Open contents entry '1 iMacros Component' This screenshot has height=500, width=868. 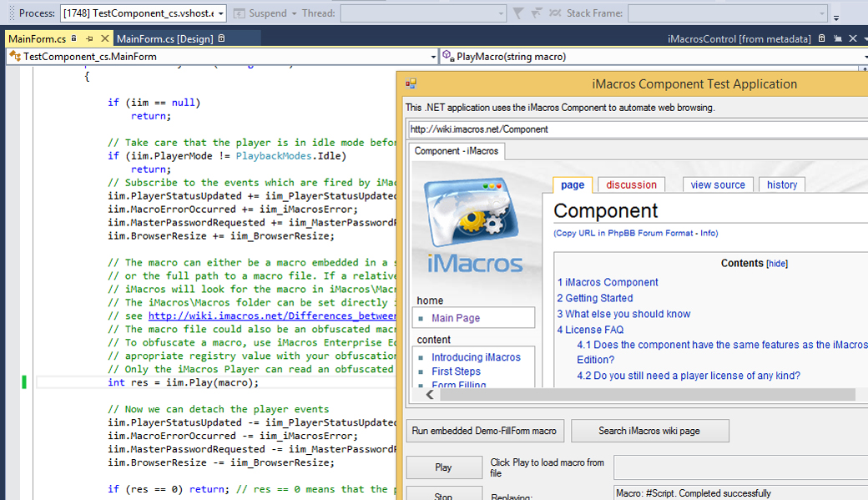click(x=608, y=282)
